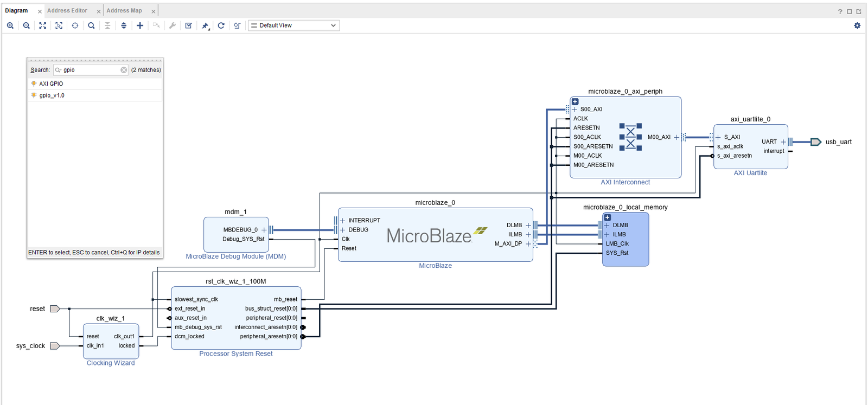Switch to the Address Map tab

[124, 11]
